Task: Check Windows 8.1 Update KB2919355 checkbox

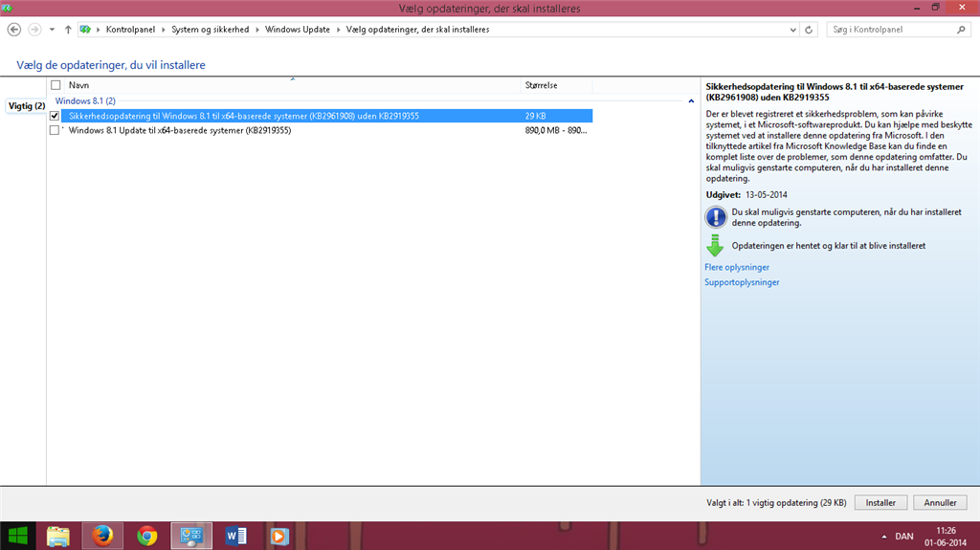Action: [x=55, y=131]
